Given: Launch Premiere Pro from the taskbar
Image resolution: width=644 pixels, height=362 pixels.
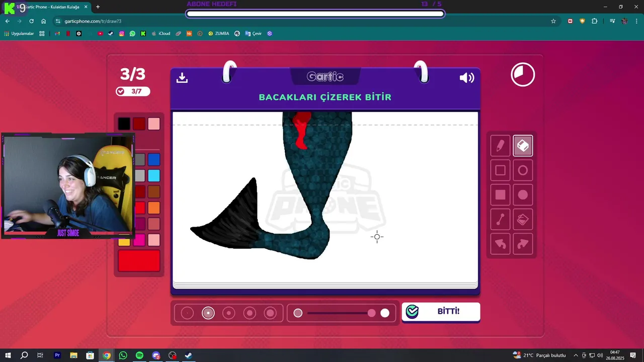Looking at the screenshot, I should pyautogui.click(x=57, y=355).
